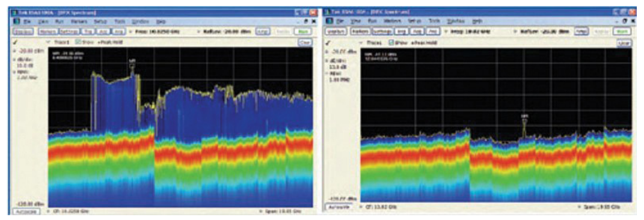Toggle the Show checkbox in right window
The image size is (644, 220).
[x=391, y=43]
